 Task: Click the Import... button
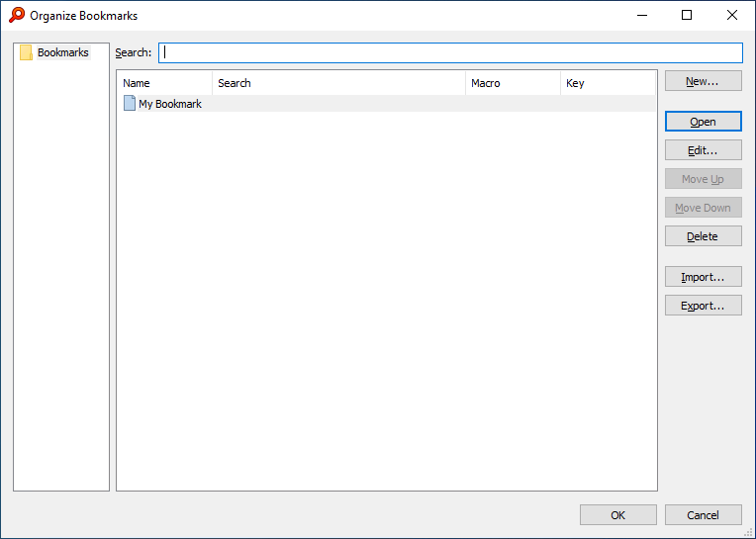pos(703,277)
